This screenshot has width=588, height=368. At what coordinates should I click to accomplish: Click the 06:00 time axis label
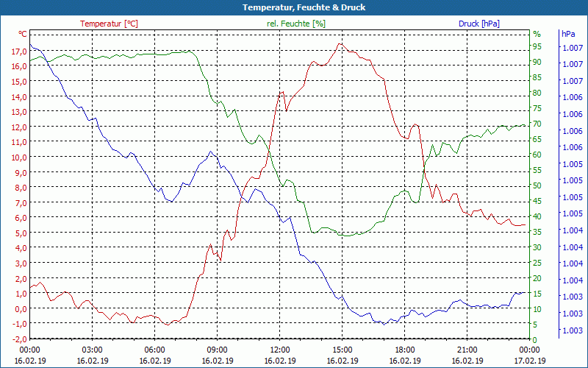coord(155,350)
